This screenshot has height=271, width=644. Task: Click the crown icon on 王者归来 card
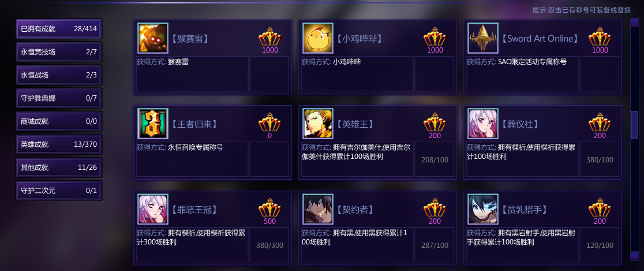269,122
